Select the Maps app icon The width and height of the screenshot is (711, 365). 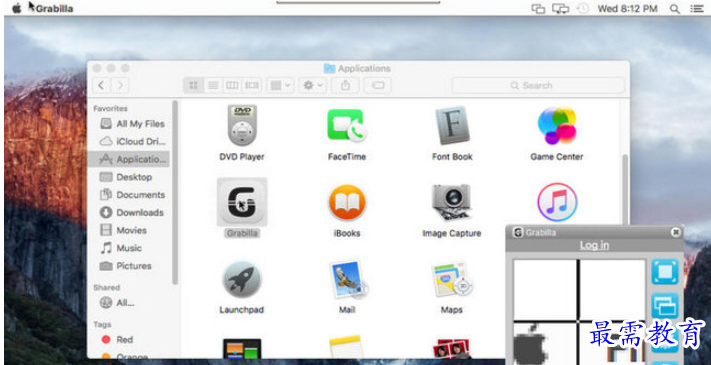(452, 279)
